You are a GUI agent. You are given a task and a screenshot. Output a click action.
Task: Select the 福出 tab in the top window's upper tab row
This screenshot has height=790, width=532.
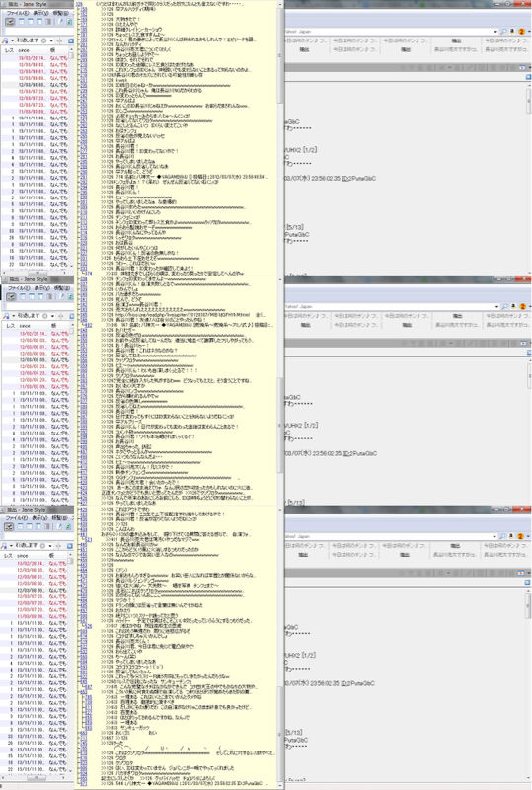click(x=456, y=40)
